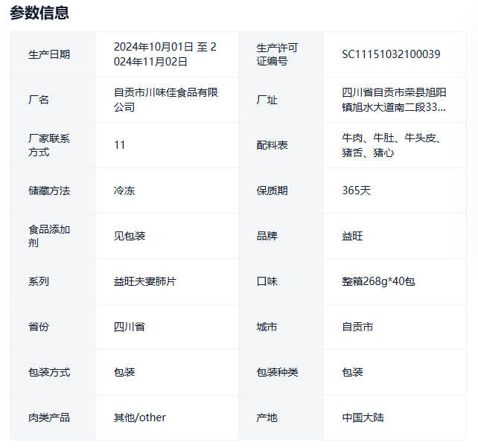Viewport: 478px width, 448px height.
Task: Click the 四川省 province value
Action: [x=130, y=327]
